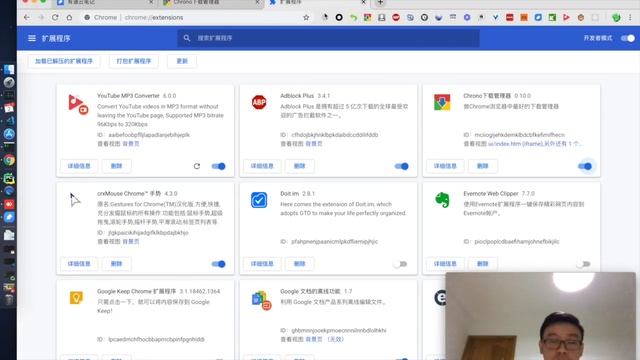Toggle the Chrono下载管理器 extension switch
640x360 pixels.
click(x=585, y=166)
